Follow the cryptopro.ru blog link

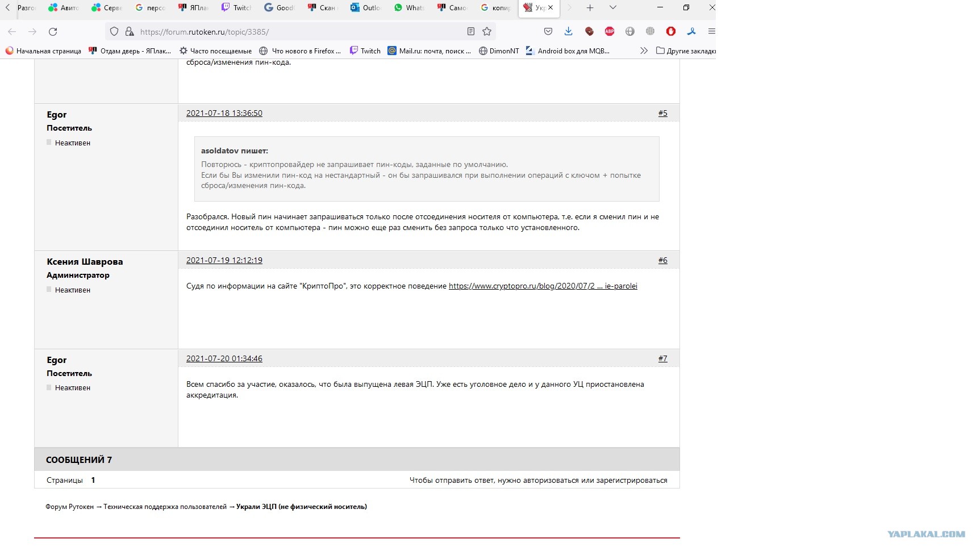tap(543, 286)
